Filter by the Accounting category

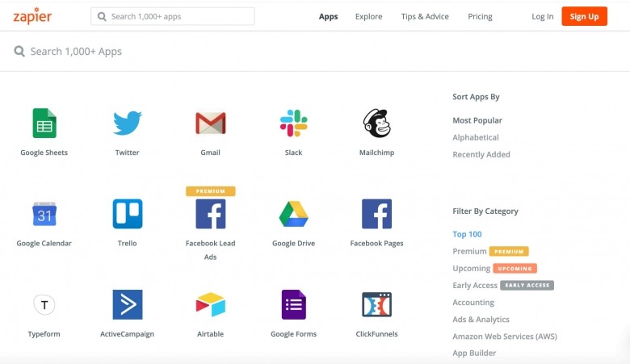pos(473,303)
